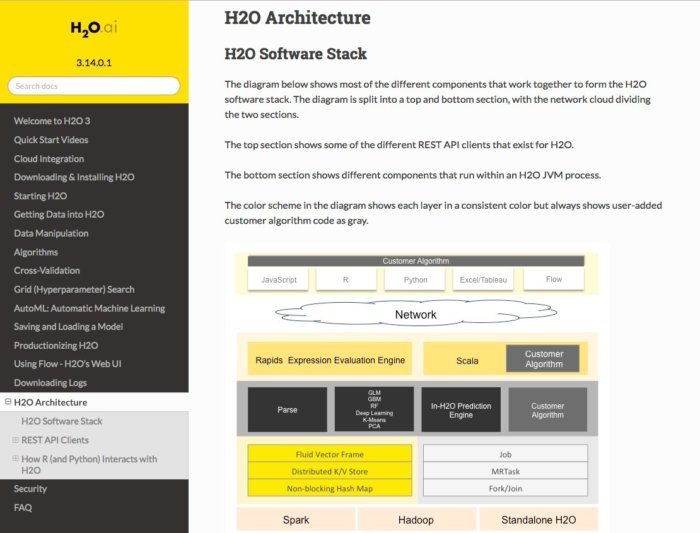Click the H2O.ai logo
The height and width of the screenshot is (533, 700).
pyautogui.click(x=94, y=28)
